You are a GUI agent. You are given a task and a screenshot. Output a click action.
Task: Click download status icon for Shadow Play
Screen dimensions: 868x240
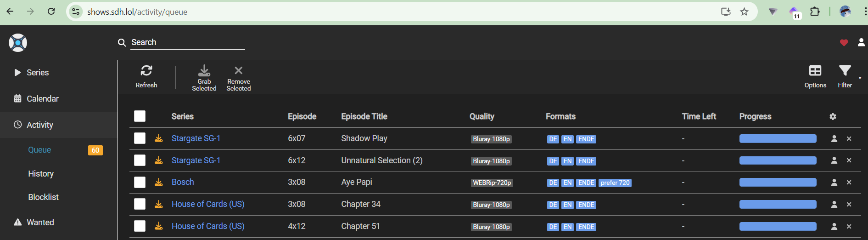(158, 138)
